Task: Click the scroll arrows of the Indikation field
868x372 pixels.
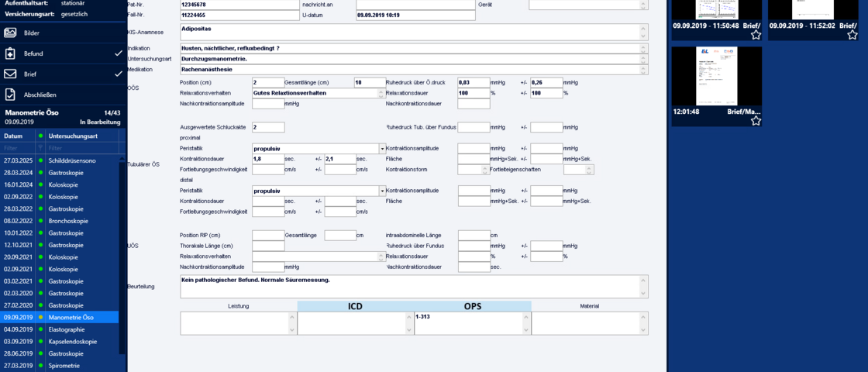Action: click(x=644, y=49)
